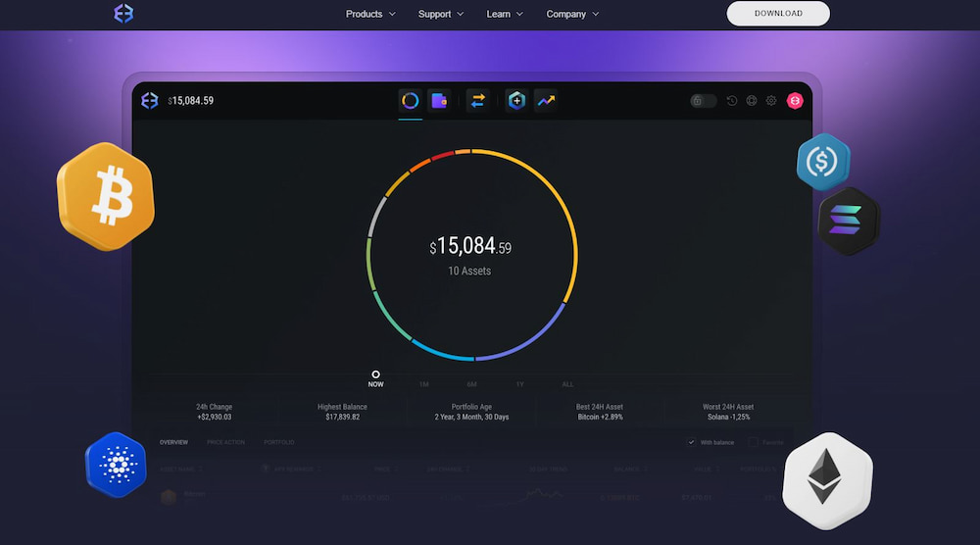
Task: Expand the Company dropdown menu
Action: pyautogui.click(x=572, y=15)
